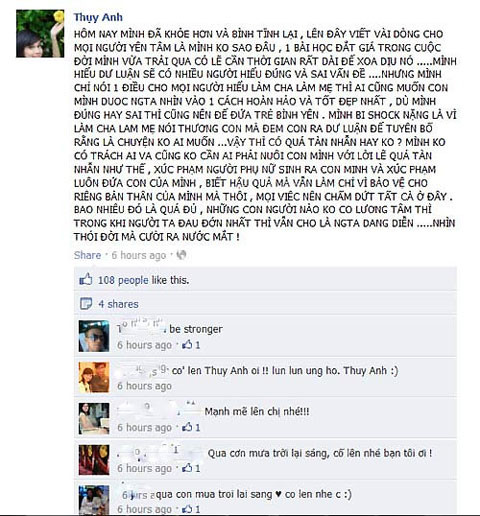Viewport: 480px width, 516px height.
Task: Open avatar of last 'co len nhe c' commenter
Action: click(94, 500)
